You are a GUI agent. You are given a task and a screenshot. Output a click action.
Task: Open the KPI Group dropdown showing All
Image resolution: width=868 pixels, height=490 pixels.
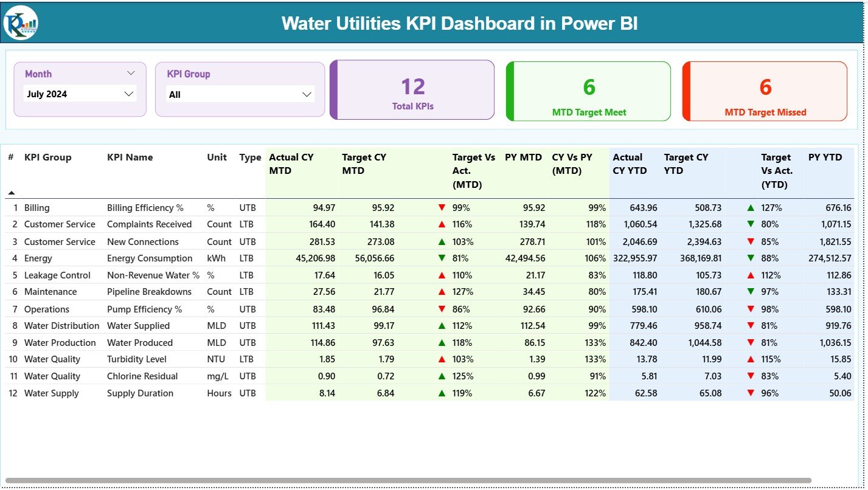point(240,95)
